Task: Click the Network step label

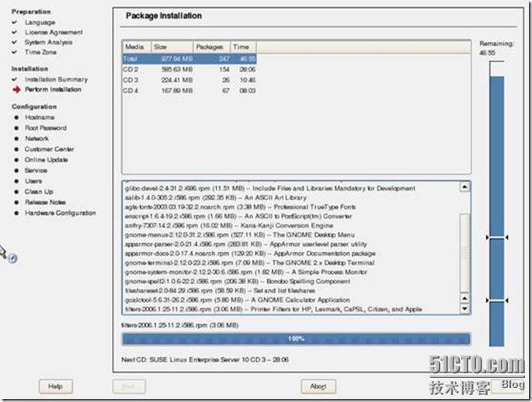Action: [x=37, y=139]
